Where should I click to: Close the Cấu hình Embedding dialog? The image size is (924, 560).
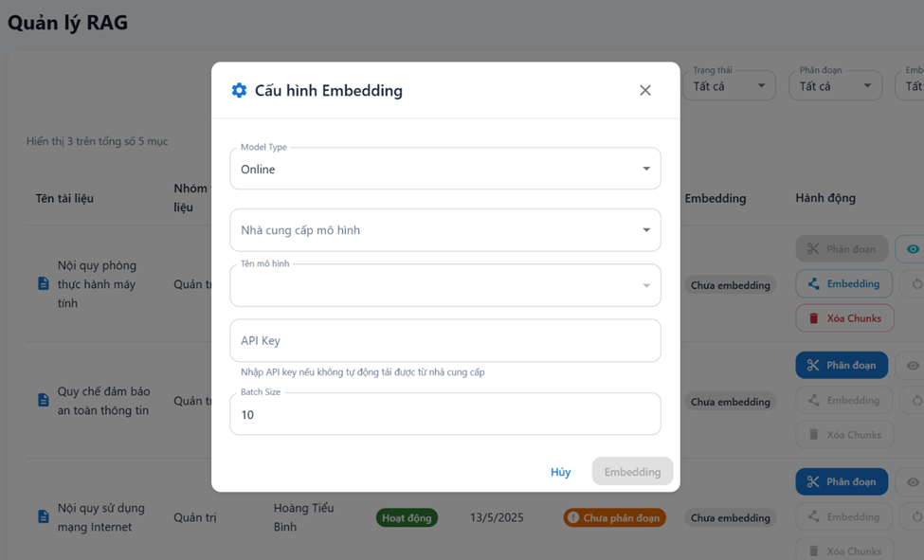click(644, 90)
